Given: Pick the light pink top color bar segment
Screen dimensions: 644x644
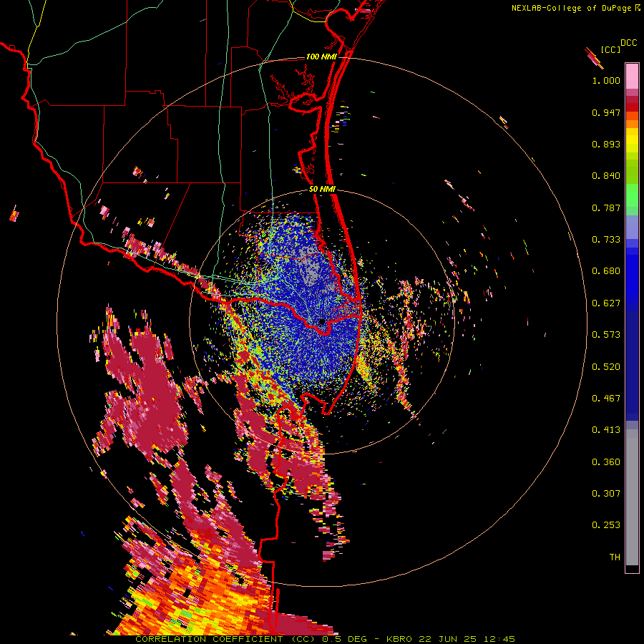Looking at the screenshot, I should pos(632,76).
